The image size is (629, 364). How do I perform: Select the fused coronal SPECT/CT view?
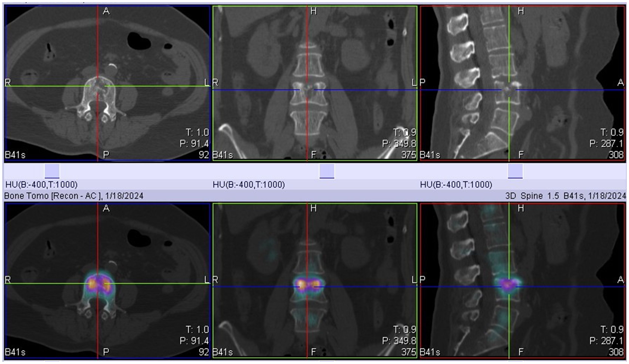[x=315, y=281]
